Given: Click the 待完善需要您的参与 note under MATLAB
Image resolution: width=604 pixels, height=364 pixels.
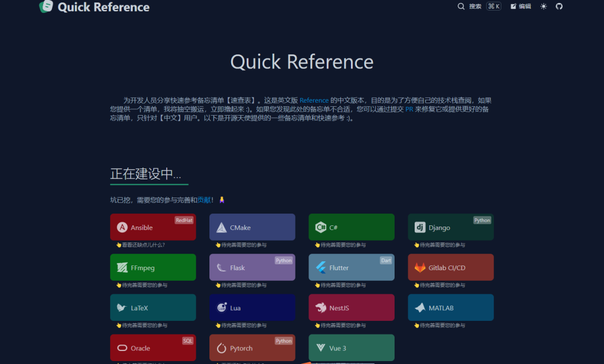Looking at the screenshot, I should (442, 326).
